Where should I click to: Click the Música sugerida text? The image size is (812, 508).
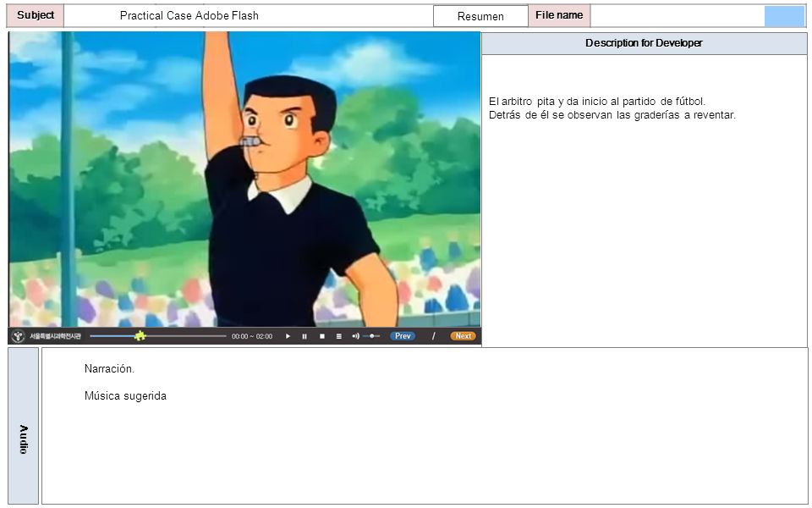pyautogui.click(x=125, y=396)
